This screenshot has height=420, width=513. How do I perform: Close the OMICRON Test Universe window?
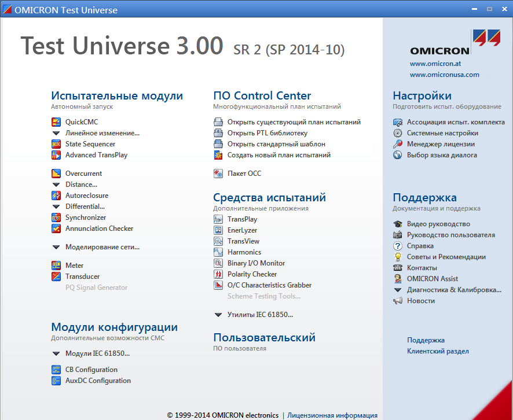(x=504, y=9)
